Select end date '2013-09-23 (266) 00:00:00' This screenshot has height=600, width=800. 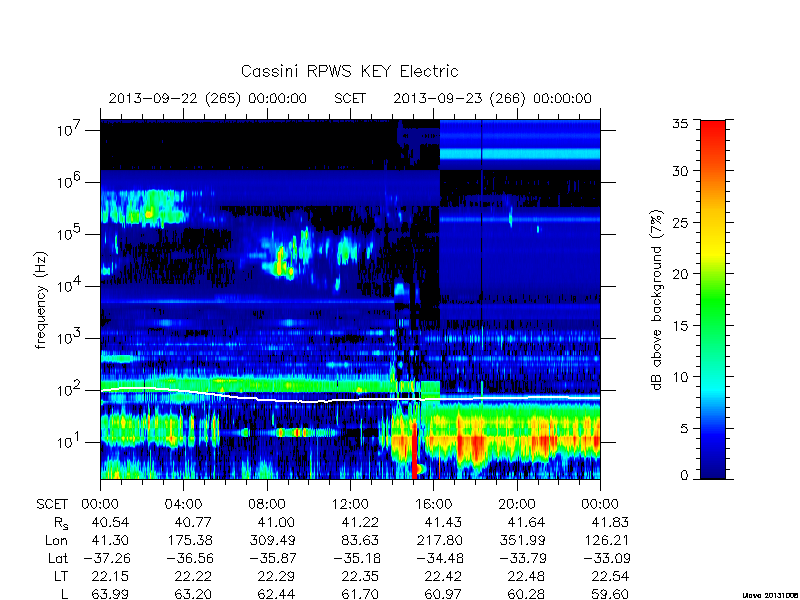click(492, 98)
